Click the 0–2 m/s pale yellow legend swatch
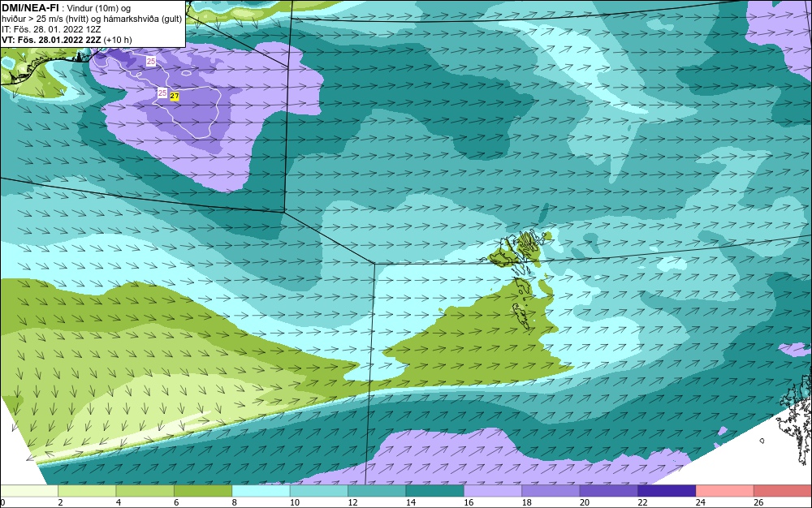Viewport: 812px width, 508px height. [29, 491]
